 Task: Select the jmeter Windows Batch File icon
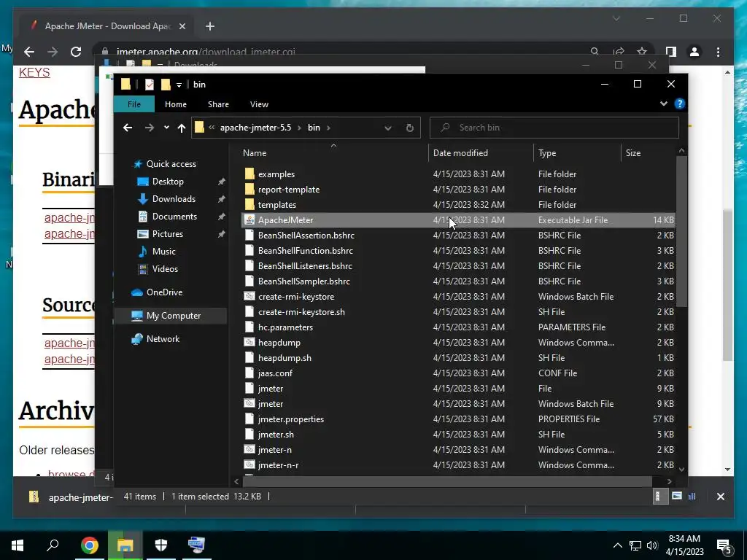(249, 403)
